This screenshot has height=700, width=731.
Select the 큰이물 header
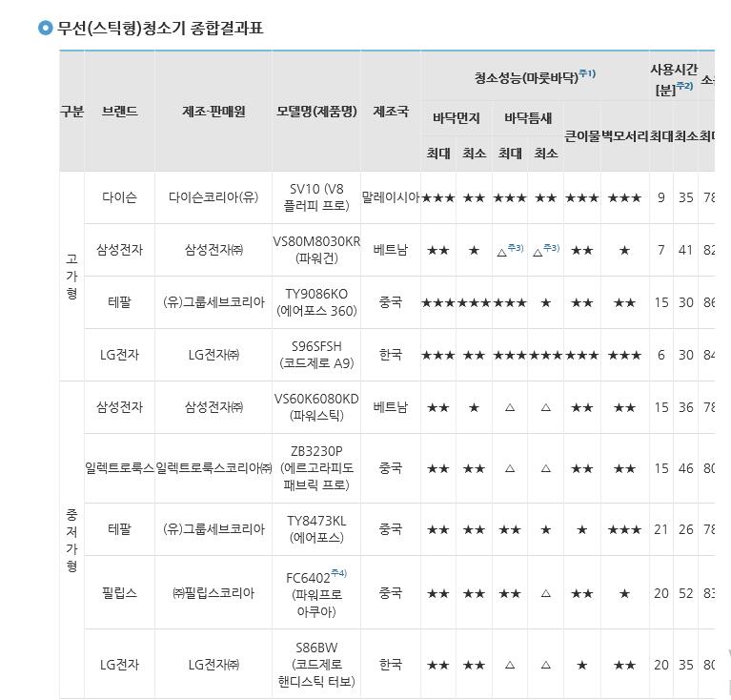(x=582, y=136)
